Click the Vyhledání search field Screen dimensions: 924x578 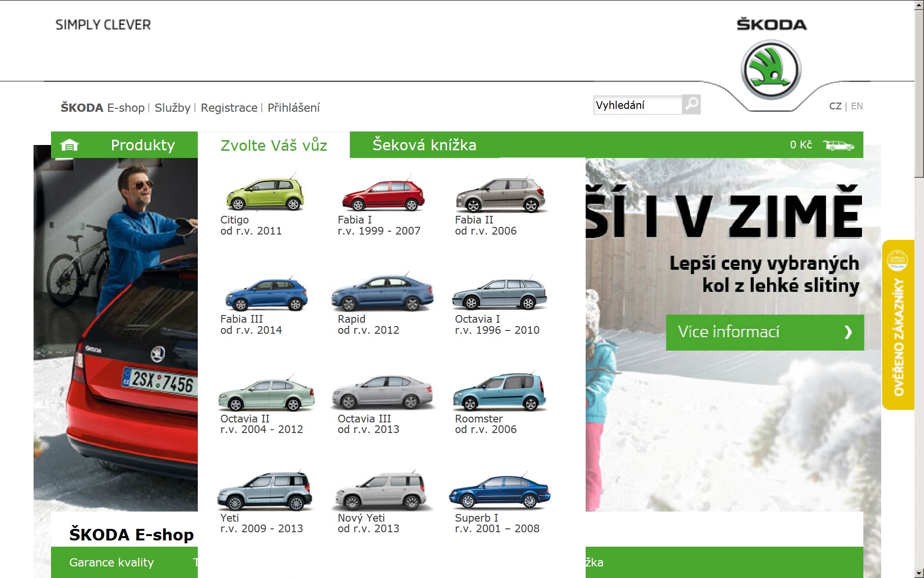pos(638,105)
